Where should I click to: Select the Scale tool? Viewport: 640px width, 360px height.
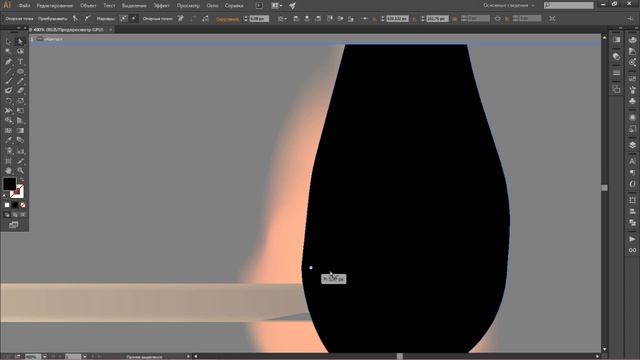point(20,100)
